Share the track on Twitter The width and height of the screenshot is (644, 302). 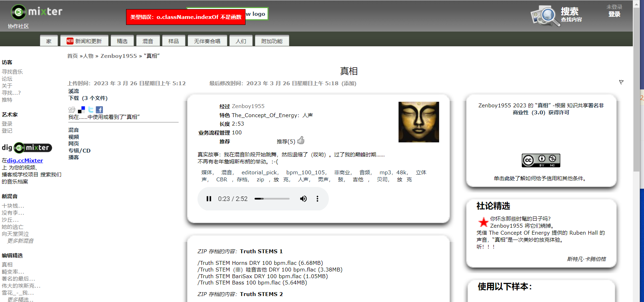pos(91,110)
